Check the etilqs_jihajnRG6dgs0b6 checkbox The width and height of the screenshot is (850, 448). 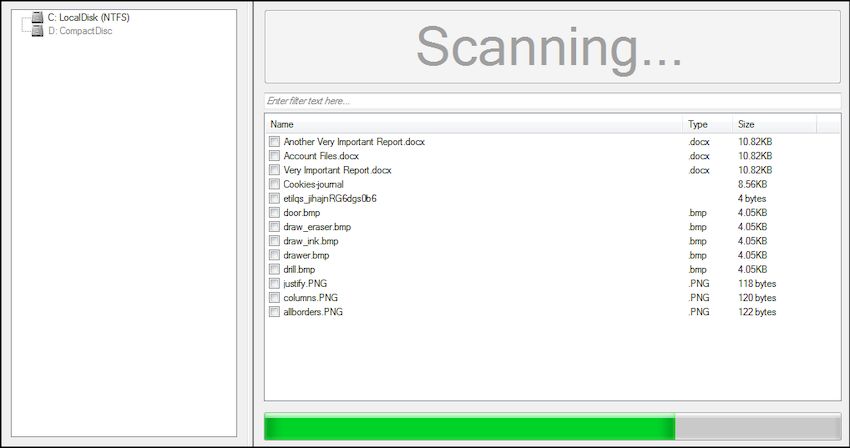[x=274, y=198]
